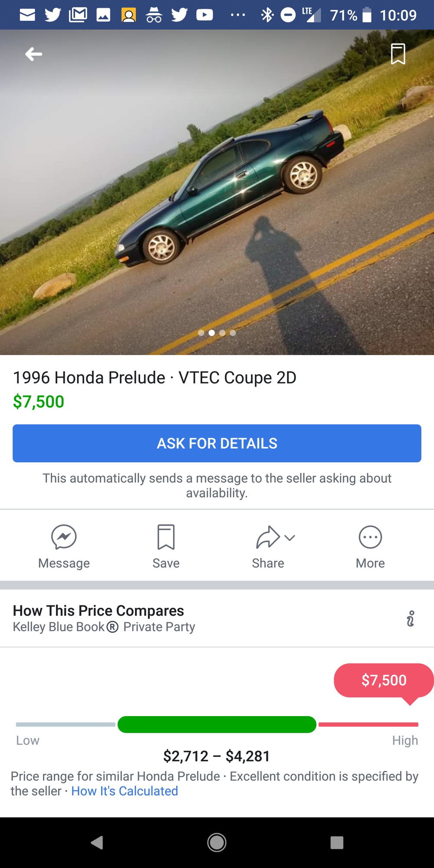Viewport: 434px width, 868px height.
Task: Open the How It's Calculated link
Action: [125, 791]
